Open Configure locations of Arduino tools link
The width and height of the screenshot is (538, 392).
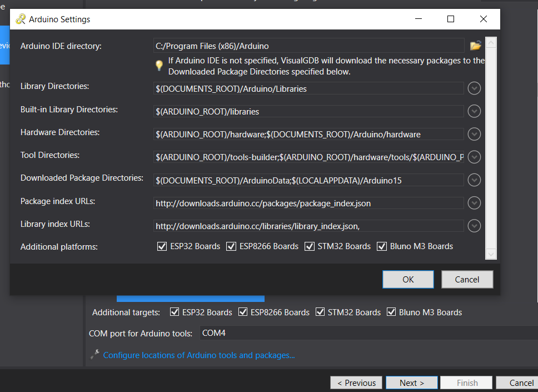click(x=199, y=355)
